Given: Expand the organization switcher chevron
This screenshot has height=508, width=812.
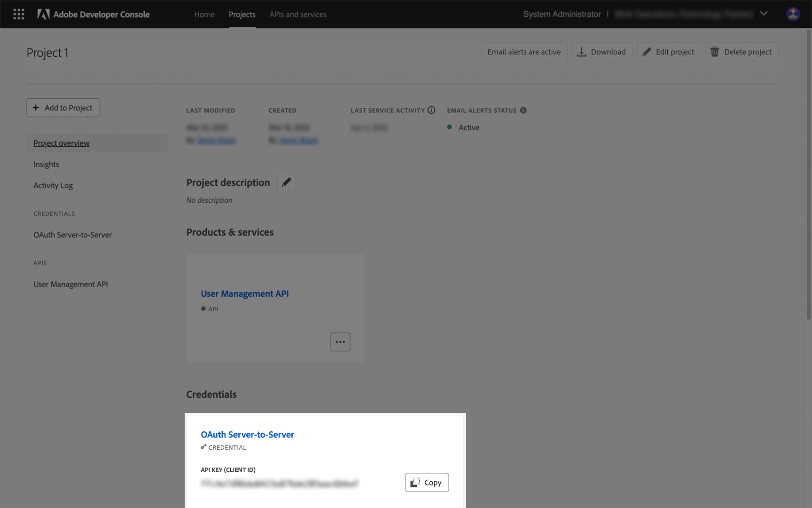Looking at the screenshot, I should (x=764, y=14).
